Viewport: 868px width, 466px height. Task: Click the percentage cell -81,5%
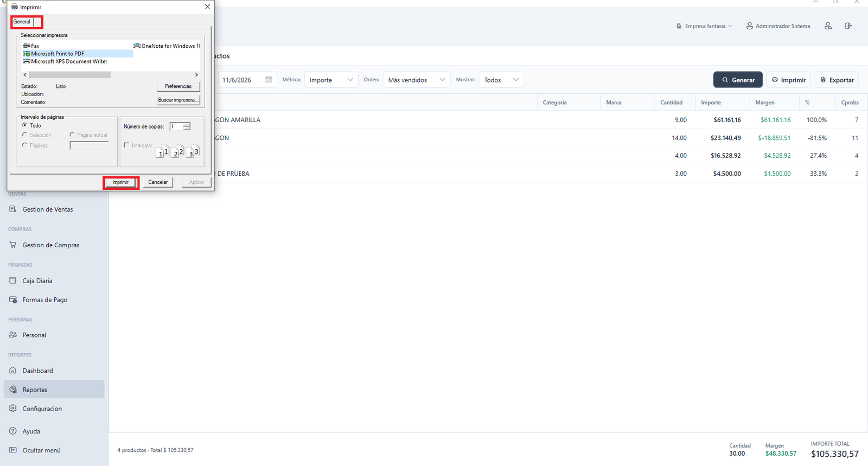817,138
